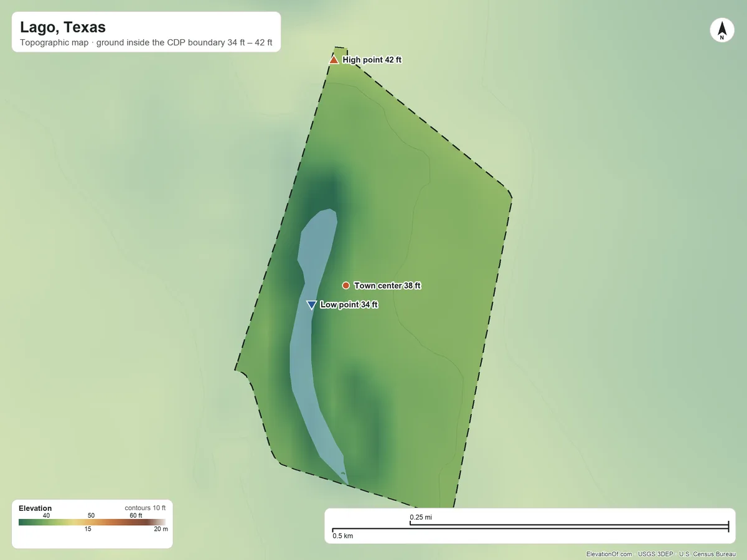Click the distance scale bar

coord(530,528)
